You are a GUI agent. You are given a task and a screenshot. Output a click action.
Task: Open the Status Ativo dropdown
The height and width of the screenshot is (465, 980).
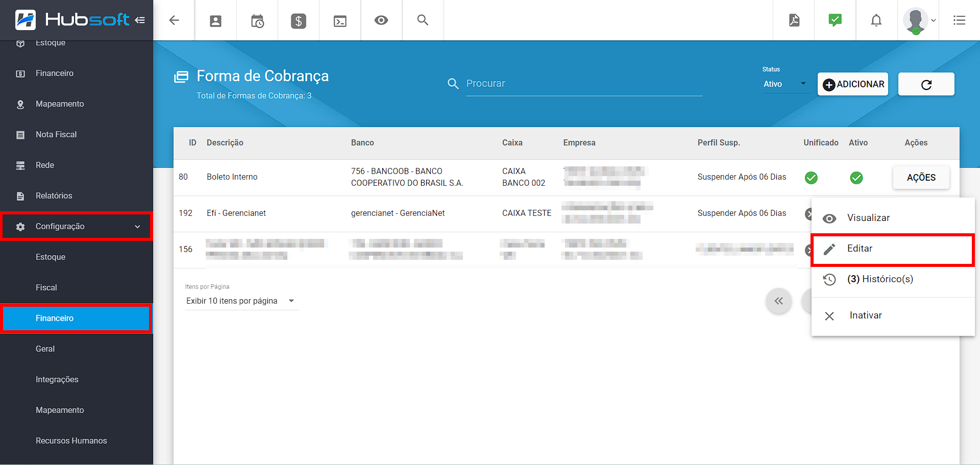pos(785,84)
